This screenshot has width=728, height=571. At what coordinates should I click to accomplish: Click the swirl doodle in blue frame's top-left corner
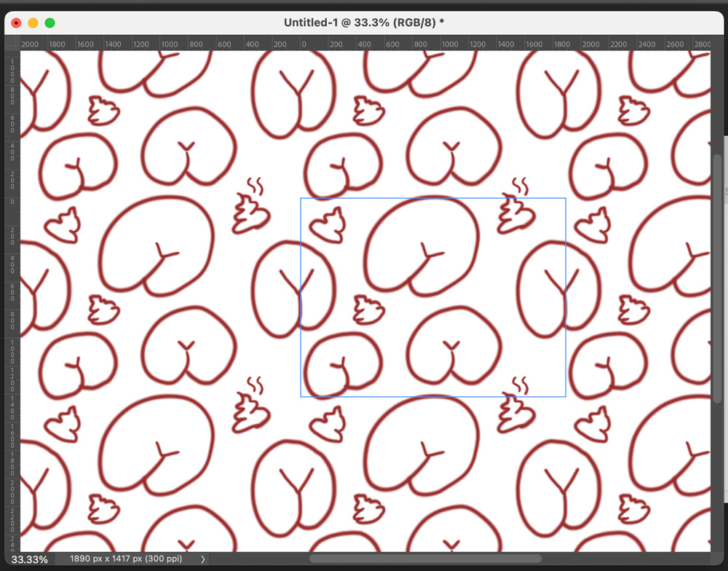[328, 224]
